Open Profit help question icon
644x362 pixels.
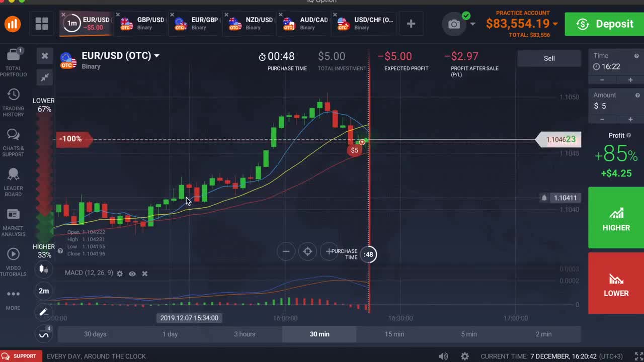click(629, 135)
